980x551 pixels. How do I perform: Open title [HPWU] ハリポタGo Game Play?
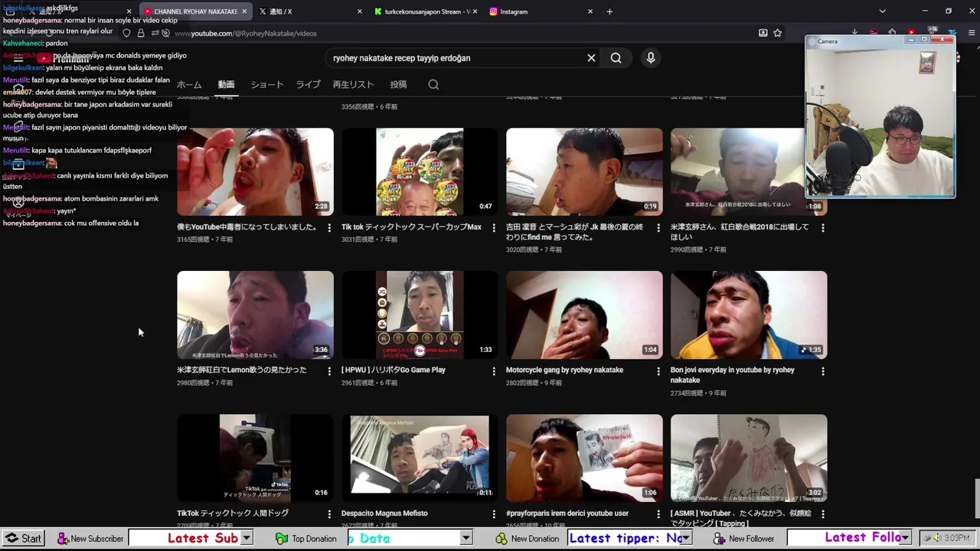click(394, 370)
